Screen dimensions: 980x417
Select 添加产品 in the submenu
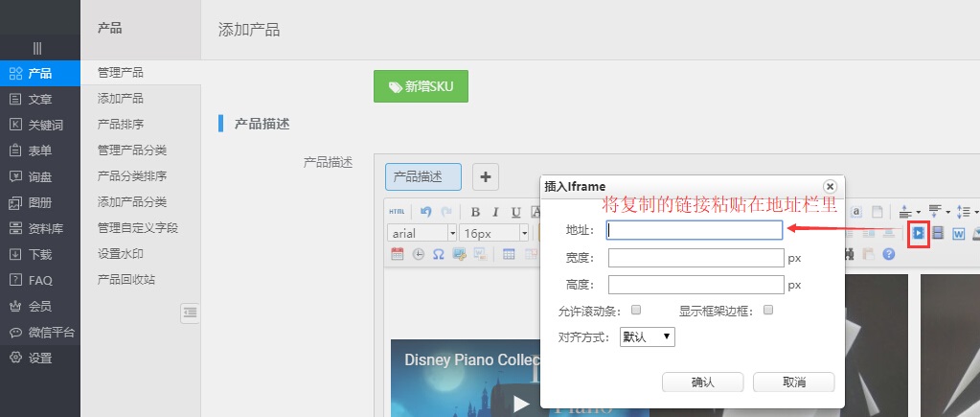[x=121, y=99]
